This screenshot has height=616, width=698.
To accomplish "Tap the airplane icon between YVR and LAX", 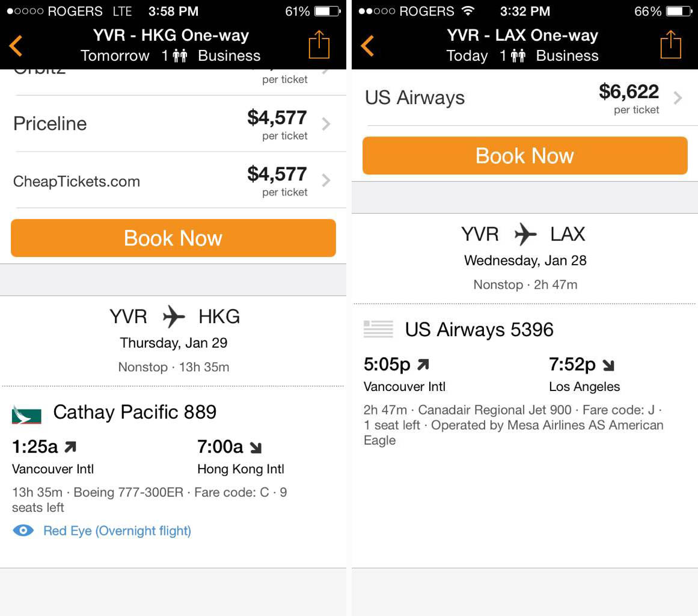I will point(525,234).
